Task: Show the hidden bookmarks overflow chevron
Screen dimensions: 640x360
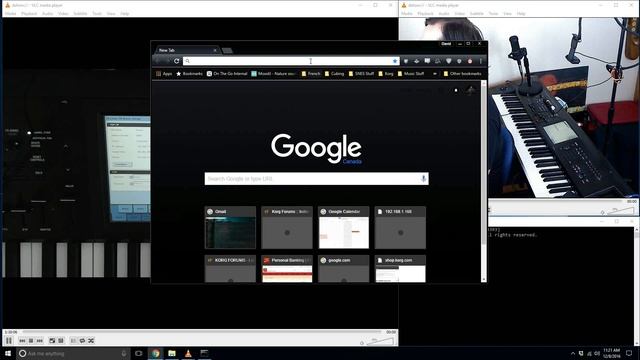Action: [x=435, y=73]
